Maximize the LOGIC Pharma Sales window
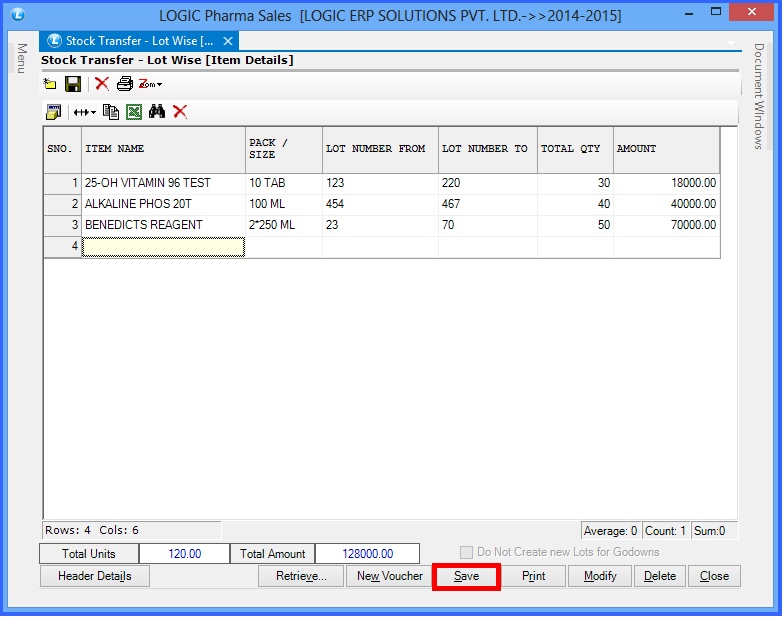The image size is (783, 617). [716, 12]
